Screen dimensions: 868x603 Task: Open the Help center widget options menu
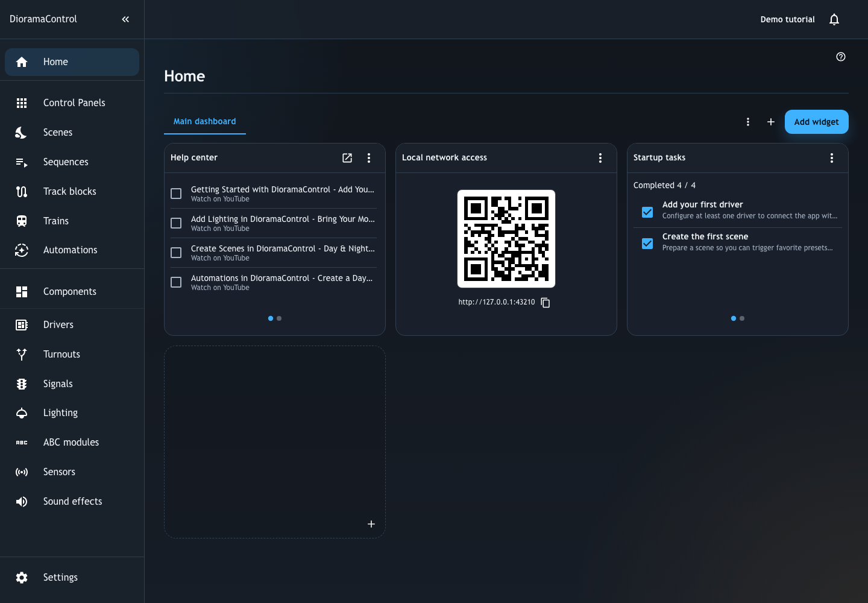[x=369, y=158]
